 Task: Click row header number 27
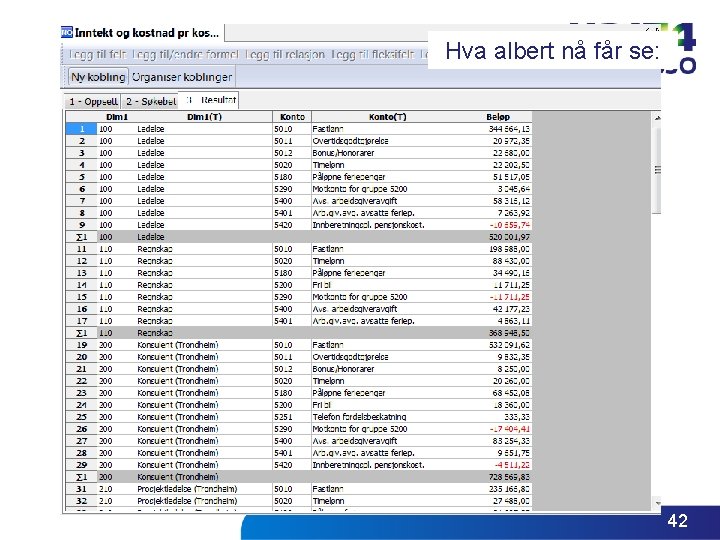point(81,441)
